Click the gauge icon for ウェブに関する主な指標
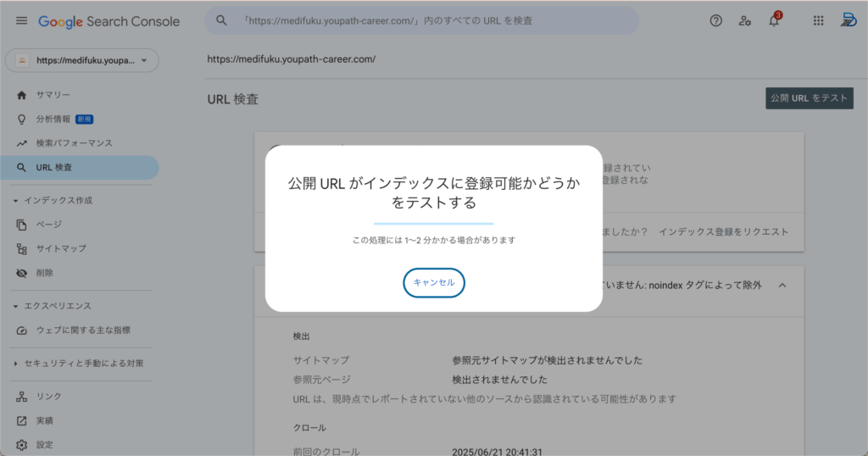This screenshot has height=456, width=868. pos(21,331)
